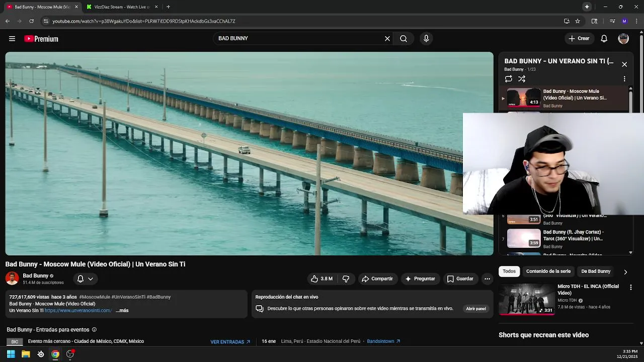644x362 pixels.
Task: Click the Compartir button
Action: 377,279
